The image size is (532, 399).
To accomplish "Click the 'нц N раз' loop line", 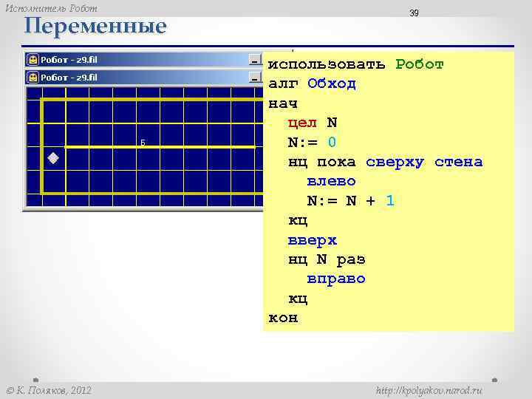I will pos(327,259).
